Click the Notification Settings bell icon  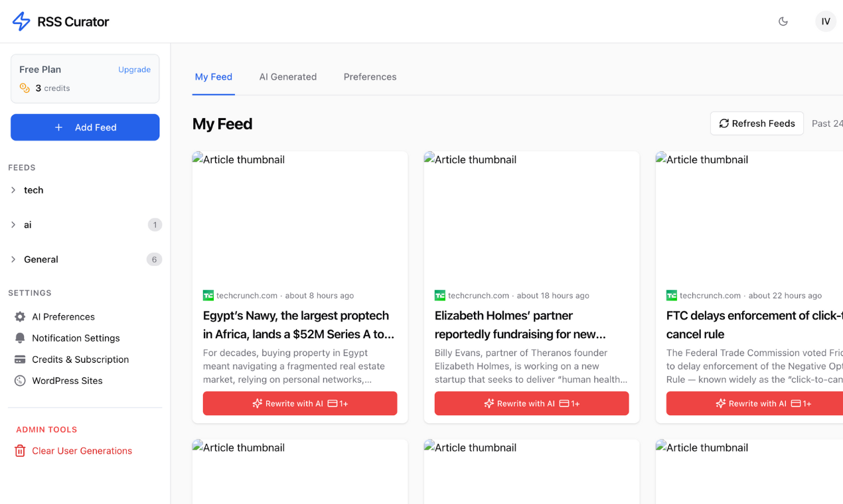tap(20, 338)
